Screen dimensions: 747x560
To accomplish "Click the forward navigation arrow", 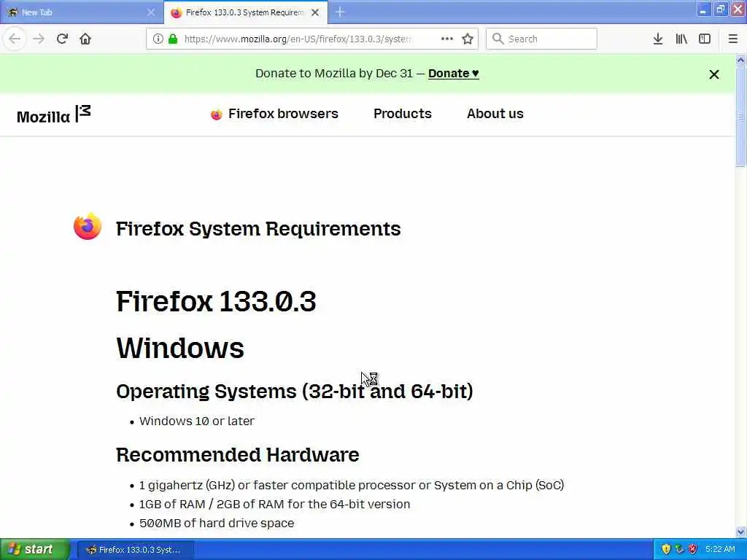I will (39, 39).
